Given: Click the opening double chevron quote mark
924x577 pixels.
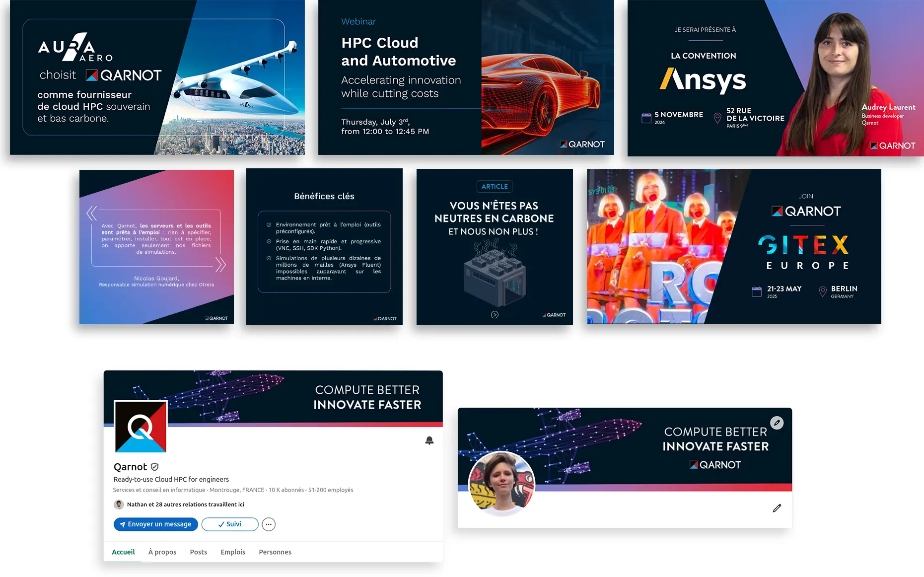Looking at the screenshot, I should 92,213.
